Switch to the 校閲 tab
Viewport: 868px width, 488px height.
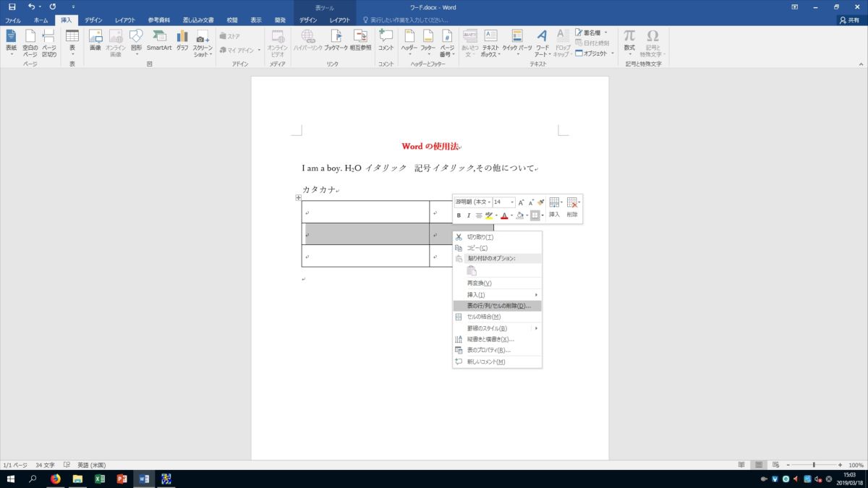click(231, 20)
